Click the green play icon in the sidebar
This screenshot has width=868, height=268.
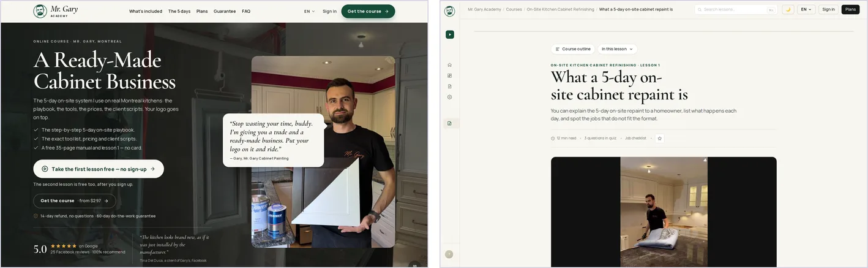pos(450,34)
